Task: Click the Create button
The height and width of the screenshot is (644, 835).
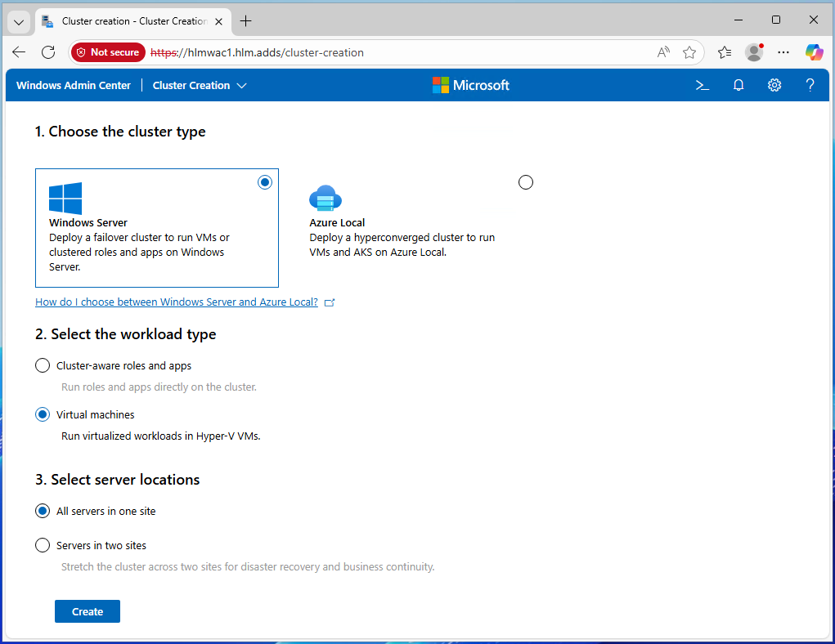Action: coord(88,611)
